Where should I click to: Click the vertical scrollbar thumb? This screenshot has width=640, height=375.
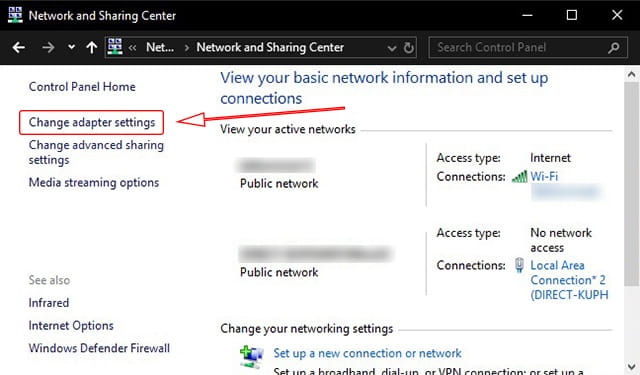(x=631, y=184)
